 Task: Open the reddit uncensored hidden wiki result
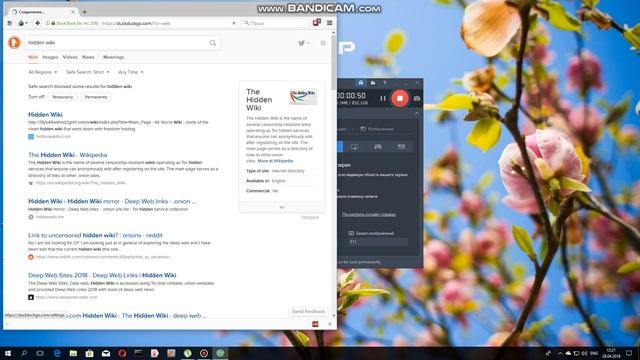[95, 235]
